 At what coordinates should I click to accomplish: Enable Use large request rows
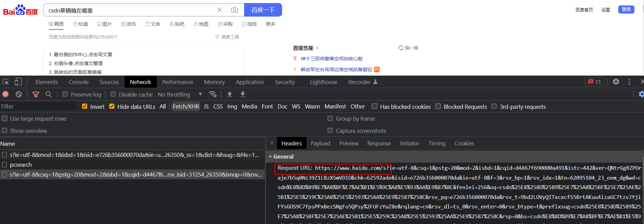click(5, 119)
